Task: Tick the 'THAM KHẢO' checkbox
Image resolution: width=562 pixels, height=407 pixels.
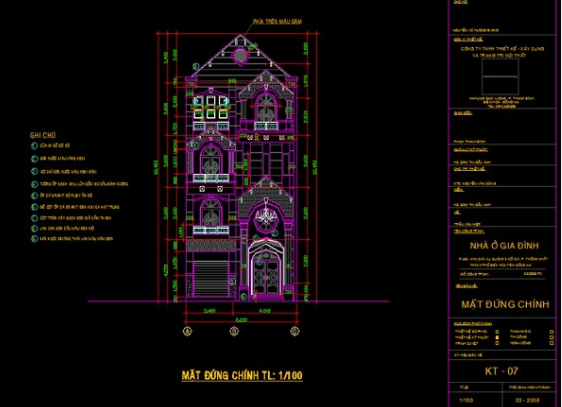Action: pos(552,332)
